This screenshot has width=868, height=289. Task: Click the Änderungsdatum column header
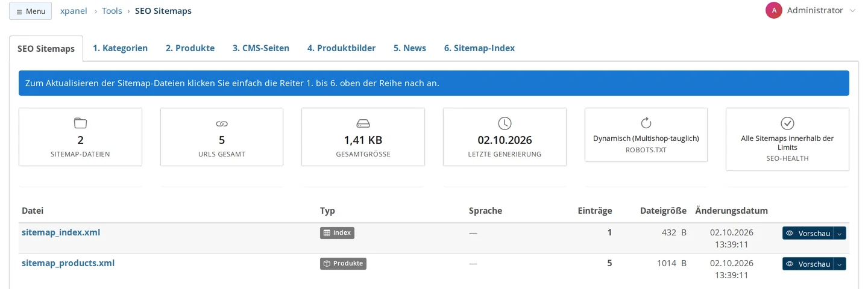click(x=731, y=211)
